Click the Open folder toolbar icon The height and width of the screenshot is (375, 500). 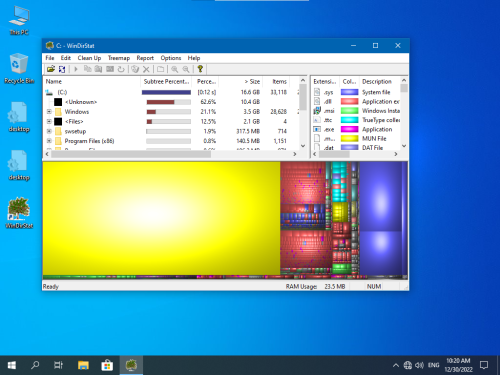pos(51,69)
